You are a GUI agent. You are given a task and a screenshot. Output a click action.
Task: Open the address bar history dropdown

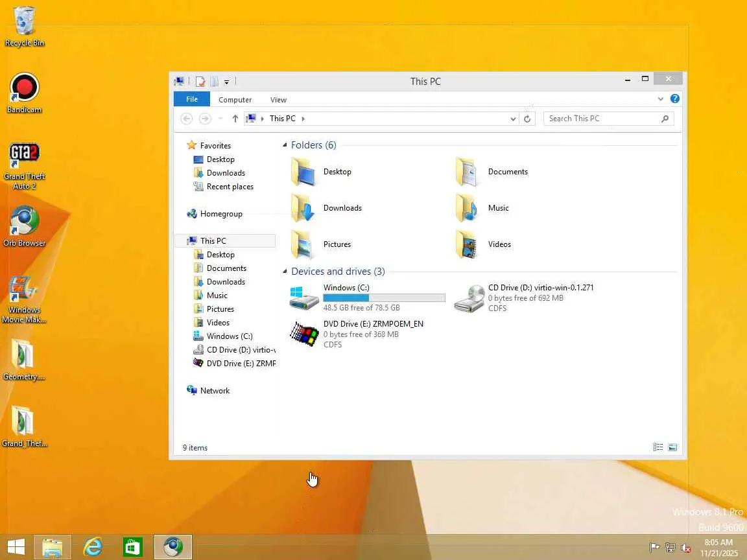pyautogui.click(x=513, y=119)
